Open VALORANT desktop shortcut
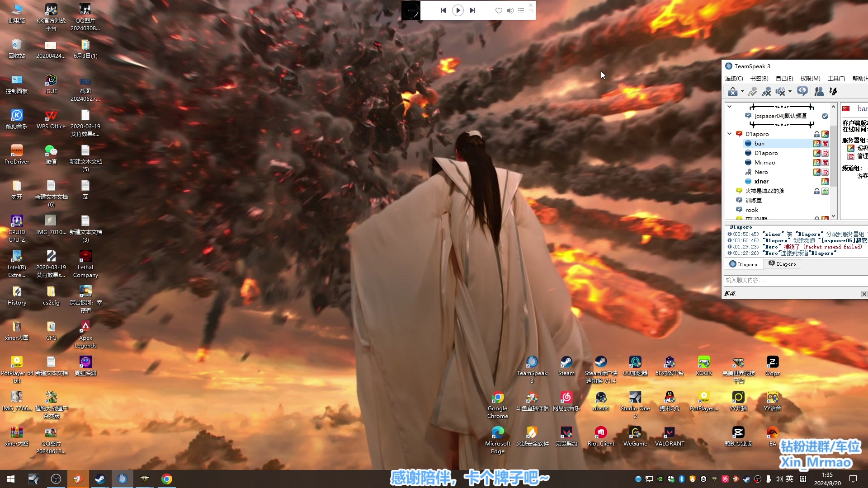Viewport: 868px width, 488px height. (x=670, y=436)
